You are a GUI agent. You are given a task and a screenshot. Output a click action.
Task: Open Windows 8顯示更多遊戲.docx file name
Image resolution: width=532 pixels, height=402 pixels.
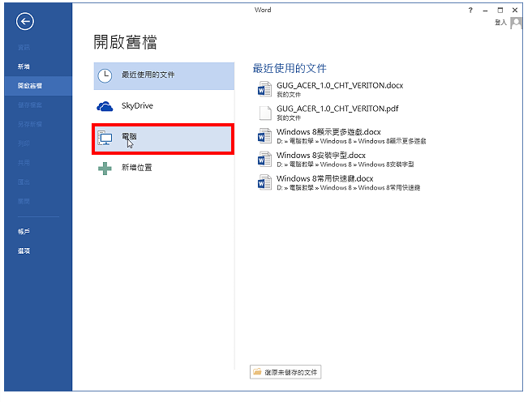pos(328,132)
